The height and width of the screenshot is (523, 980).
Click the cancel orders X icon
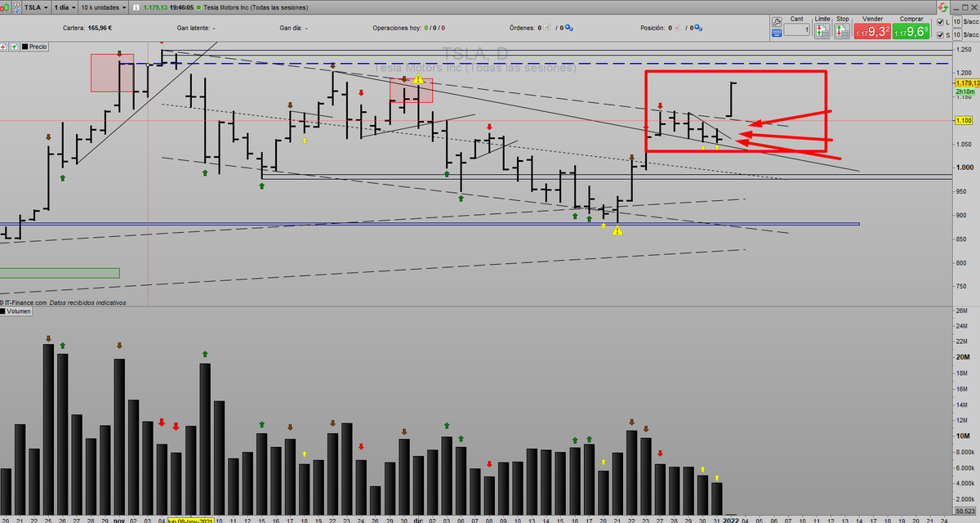click(x=546, y=28)
